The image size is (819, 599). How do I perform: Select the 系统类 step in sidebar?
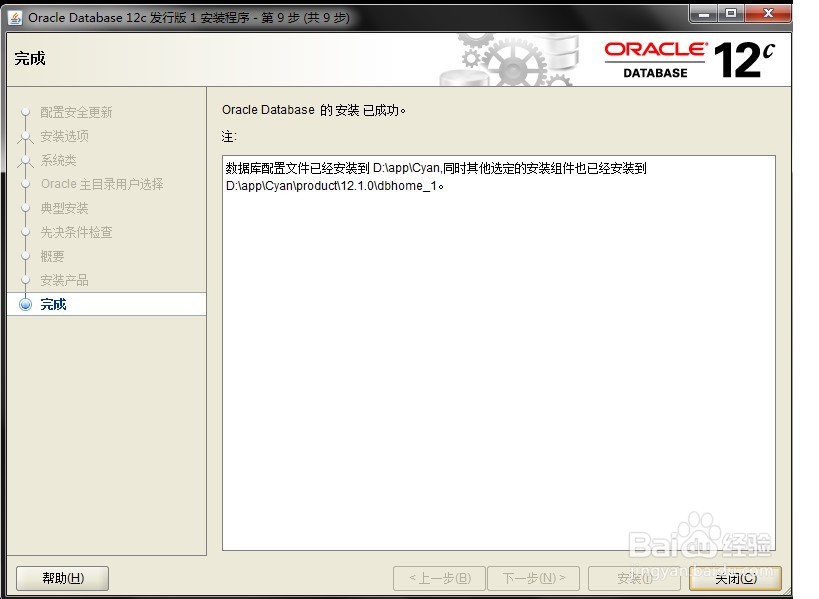(58, 160)
